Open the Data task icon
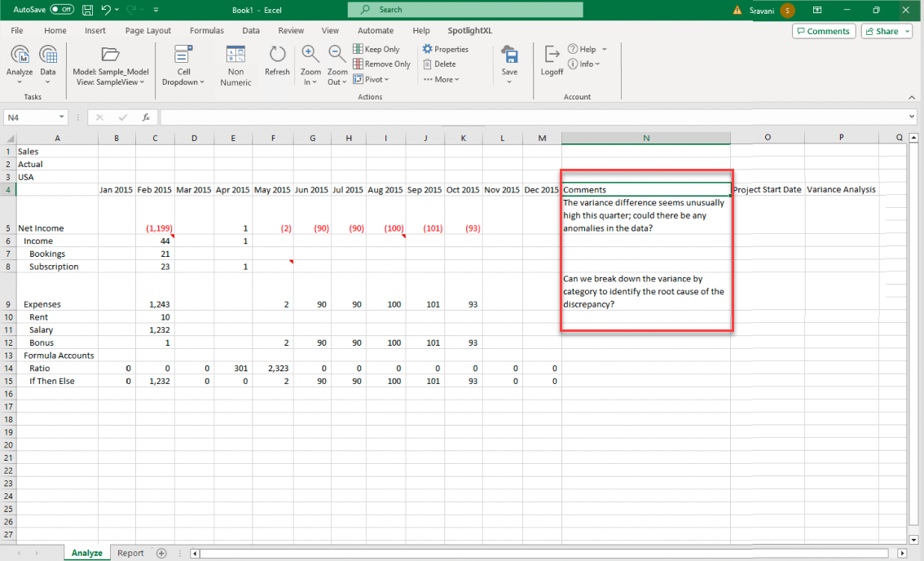Image resolution: width=924 pixels, height=561 pixels. (x=48, y=55)
